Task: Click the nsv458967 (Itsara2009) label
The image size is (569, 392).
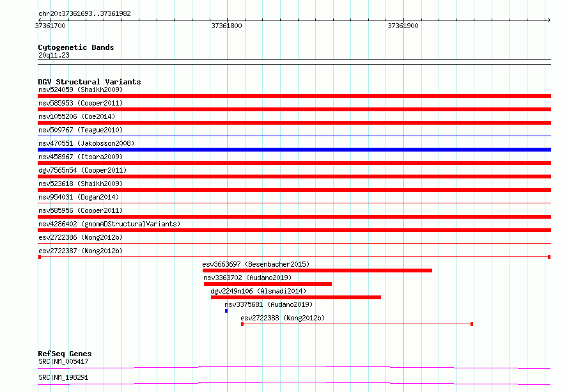Action: point(81,157)
